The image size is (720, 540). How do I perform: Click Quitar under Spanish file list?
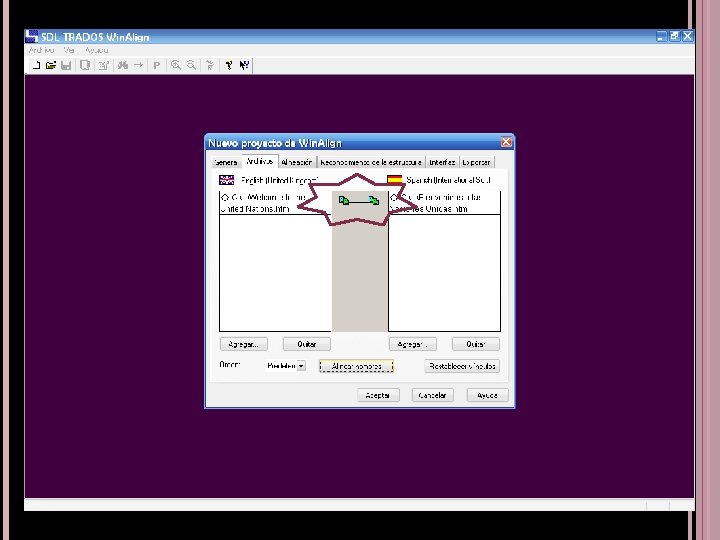coord(476,344)
